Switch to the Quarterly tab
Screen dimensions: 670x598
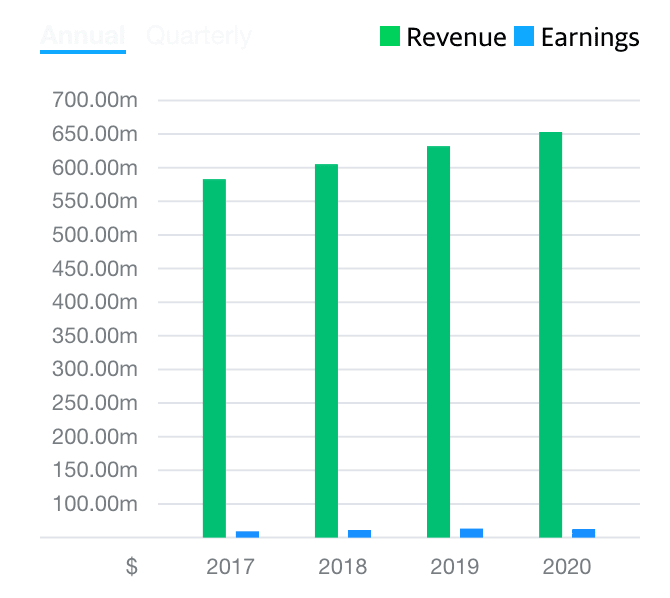tap(199, 36)
